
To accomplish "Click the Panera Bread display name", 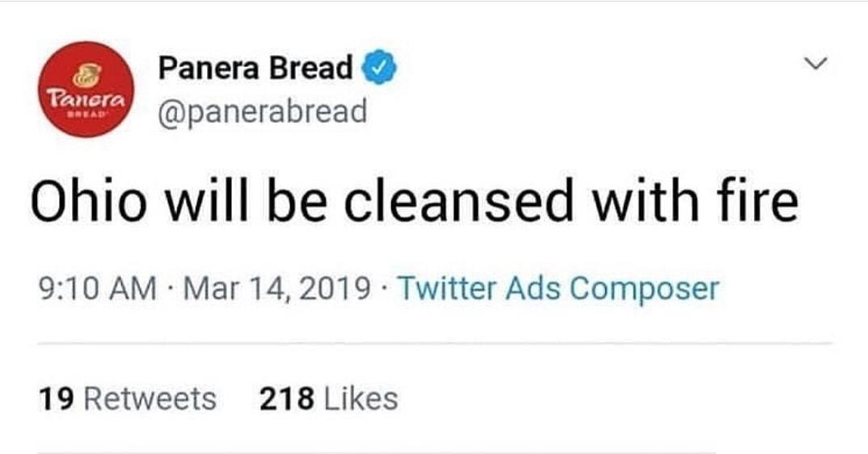I will click(x=255, y=68).
